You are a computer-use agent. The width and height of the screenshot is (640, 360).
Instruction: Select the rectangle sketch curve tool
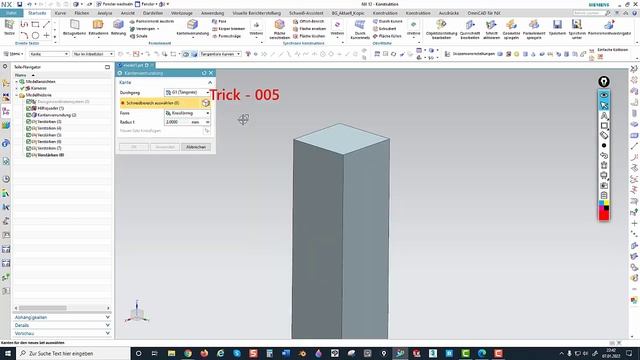click(36, 24)
